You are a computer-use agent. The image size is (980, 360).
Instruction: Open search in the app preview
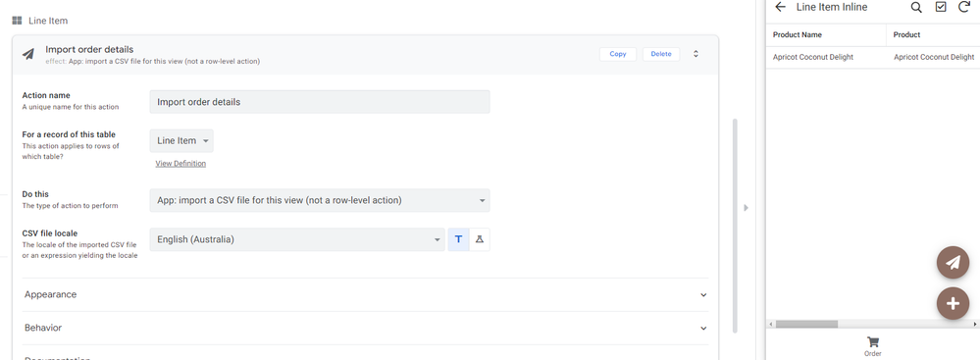point(916,8)
